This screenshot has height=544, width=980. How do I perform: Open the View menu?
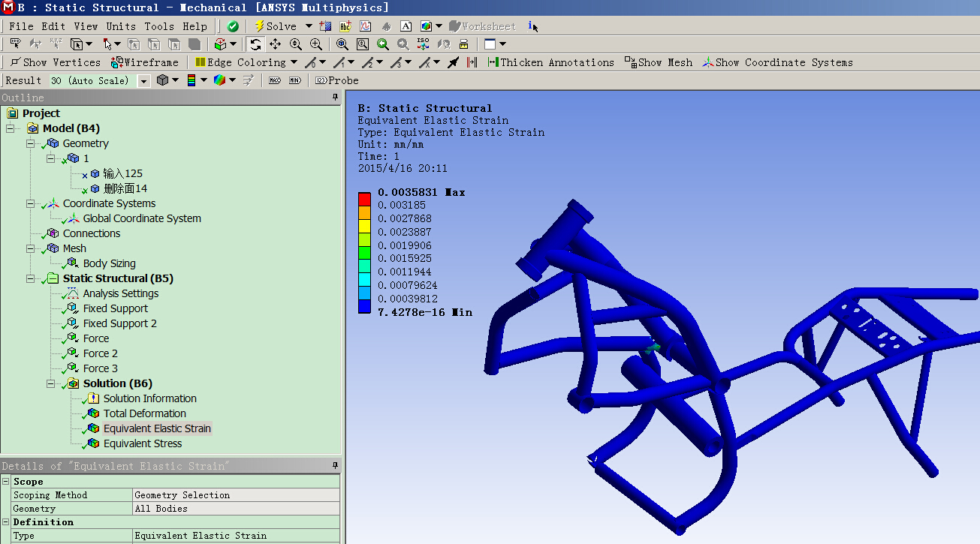point(86,26)
